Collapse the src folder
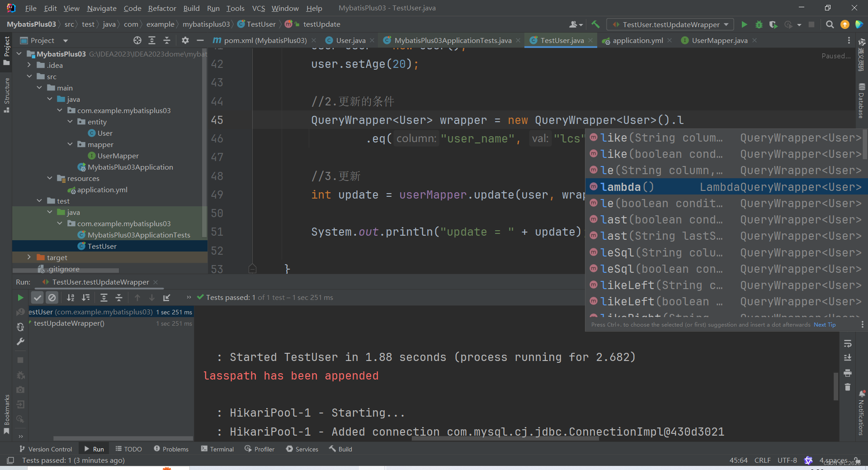Viewport: 868px width, 470px height. (x=29, y=76)
